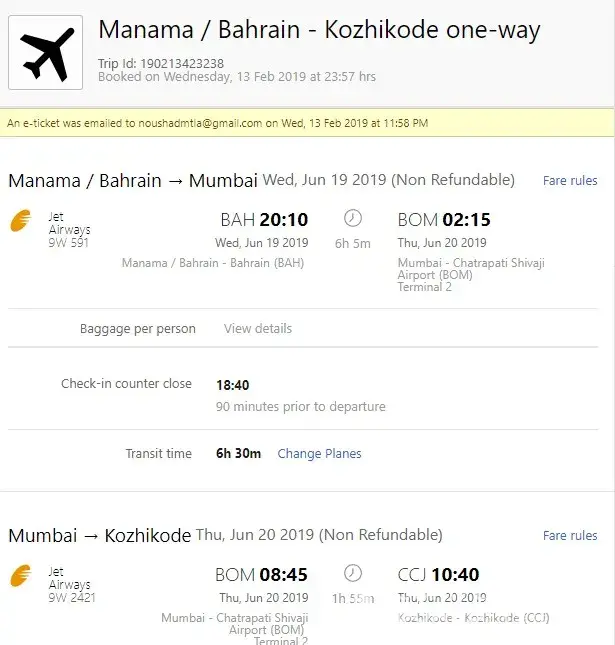Expand View details for baggage
The image size is (615, 645).
(x=258, y=328)
